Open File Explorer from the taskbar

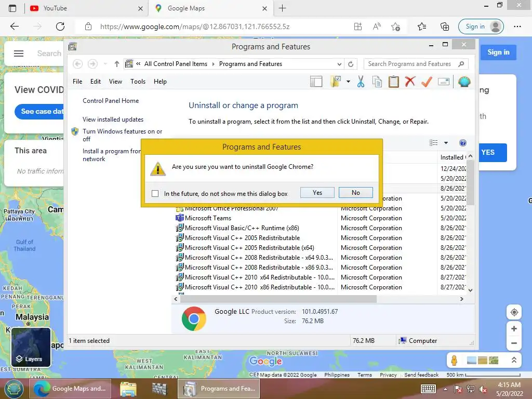(x=128, y=389)
